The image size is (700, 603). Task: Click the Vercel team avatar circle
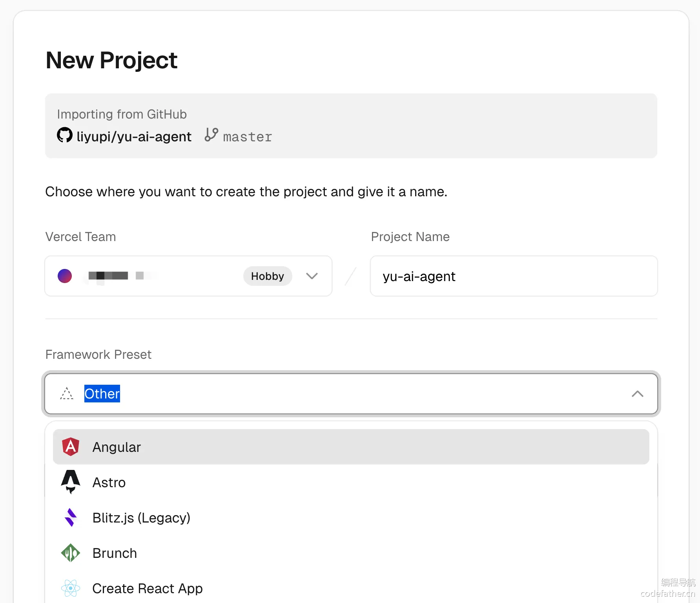coord(65,276)
